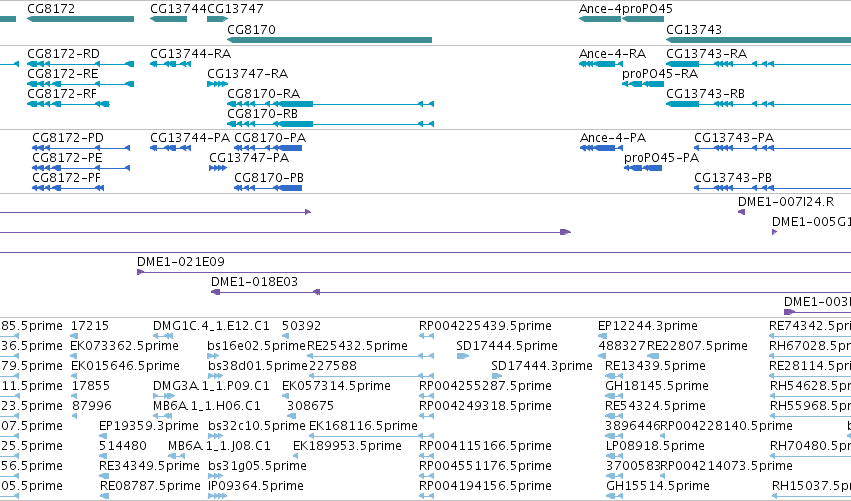Click the CG8172-RD transcript label
Screen dimensions: 851x501
63,54
